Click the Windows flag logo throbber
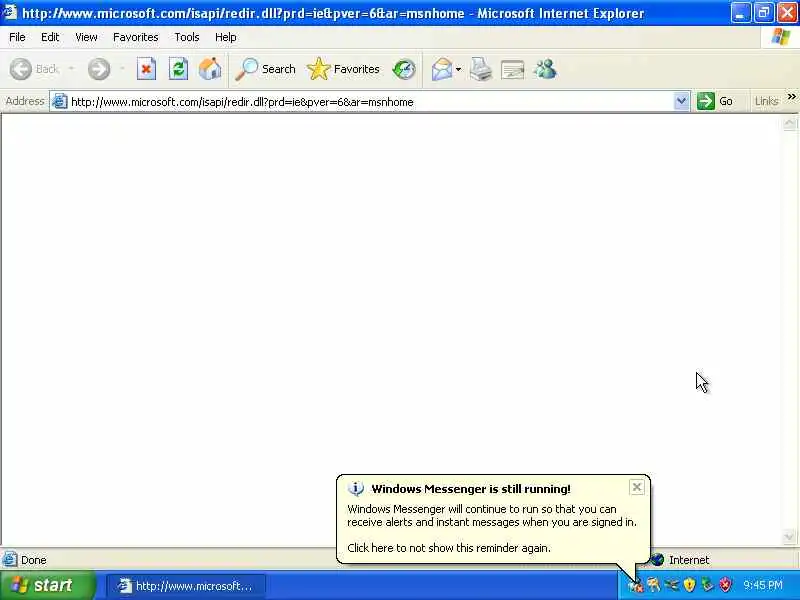800x600 pixels. [x=781, y=37]
